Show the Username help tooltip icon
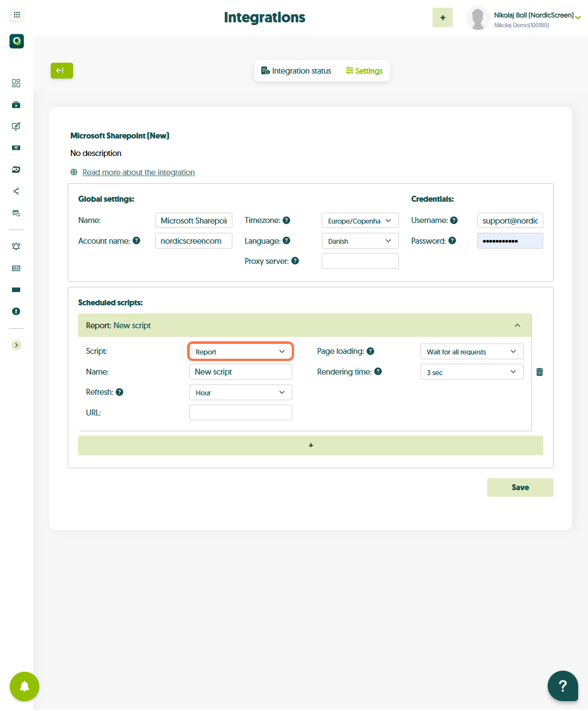588x711 pixels. [x=454, y=220]
